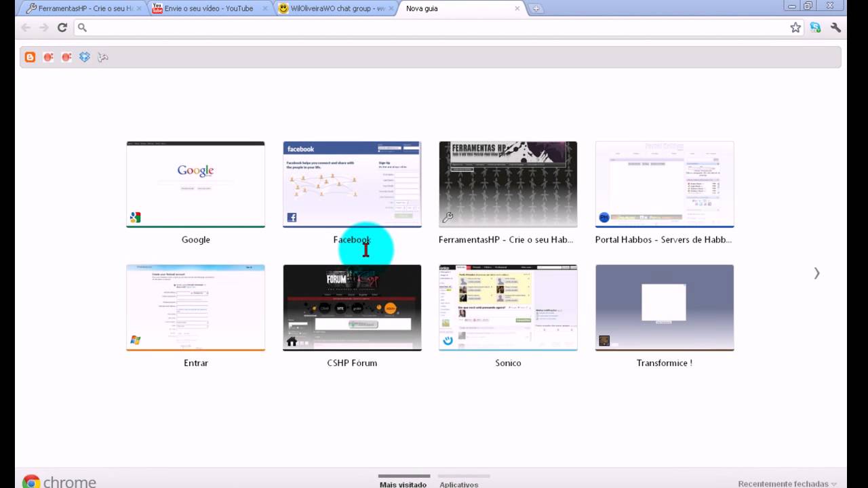Click the Transformice ! caption link
Screen dimensions: 868x488
(x=665, y=363)
